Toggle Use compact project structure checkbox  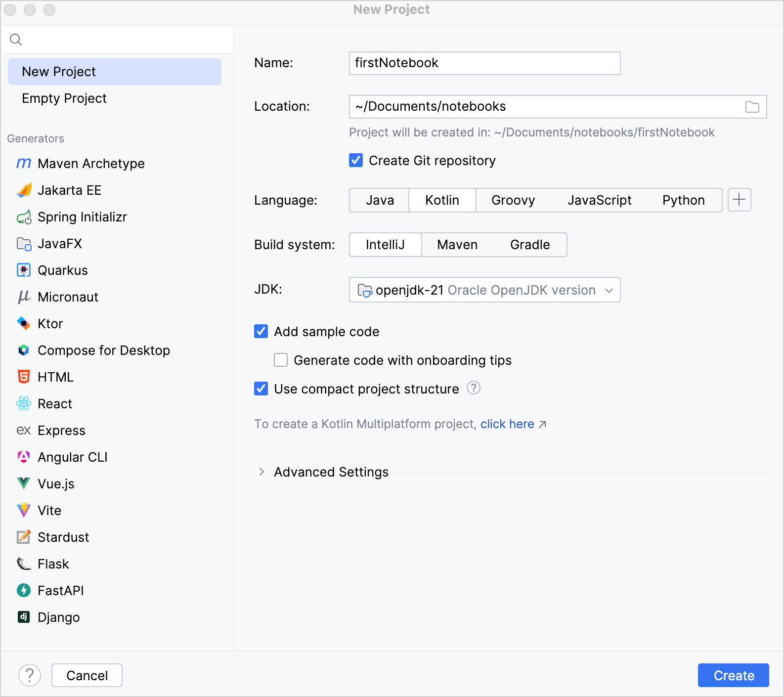261,389
